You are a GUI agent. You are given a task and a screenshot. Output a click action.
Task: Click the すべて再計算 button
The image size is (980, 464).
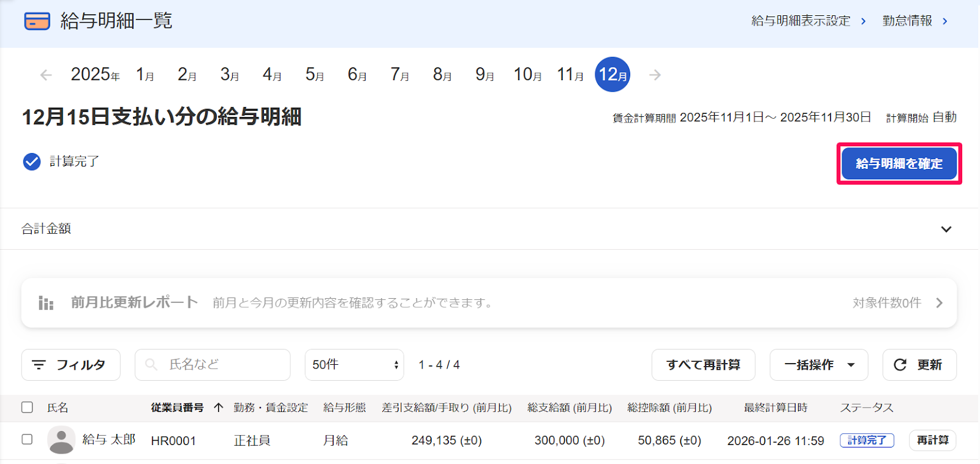[x=703, y=365]
